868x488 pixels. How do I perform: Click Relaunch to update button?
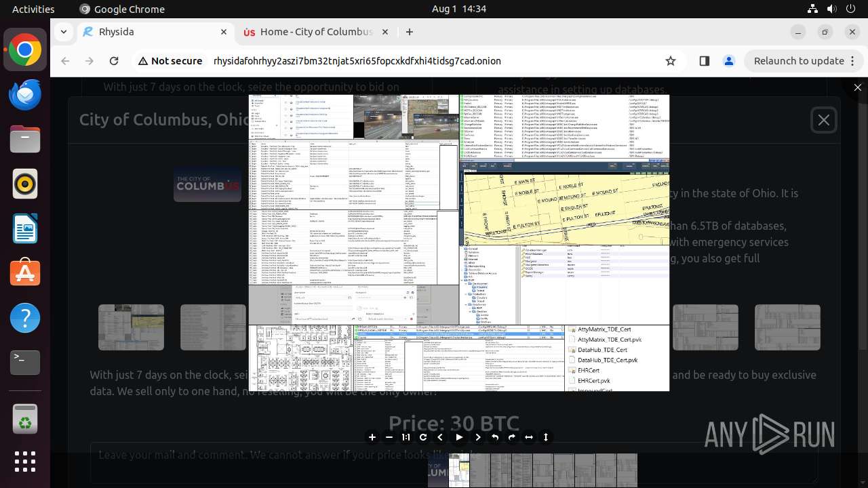[798, 61]
